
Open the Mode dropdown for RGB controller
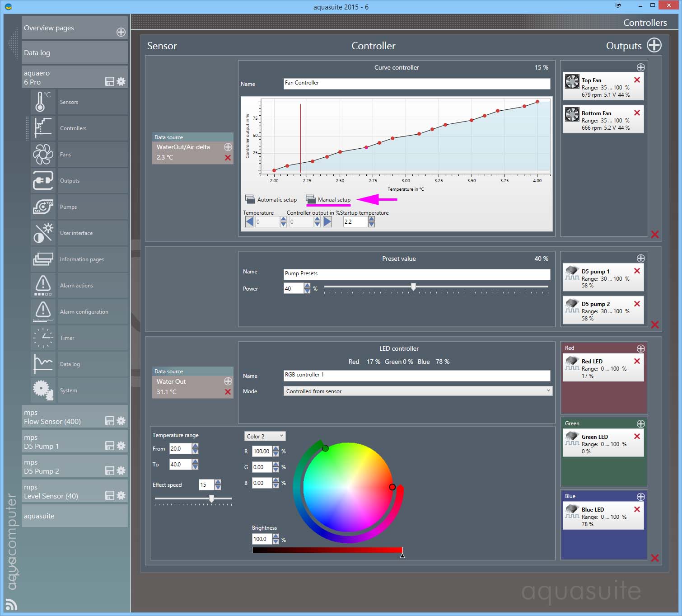(x=417, y=391)
